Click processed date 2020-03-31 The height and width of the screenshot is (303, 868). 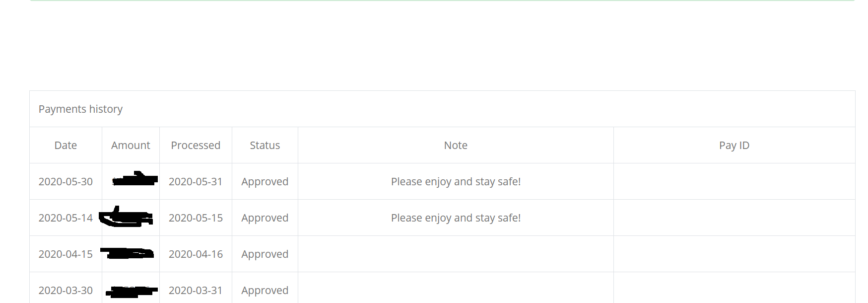[196, 291]
